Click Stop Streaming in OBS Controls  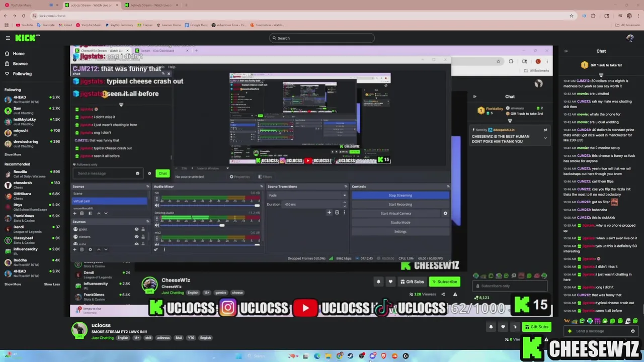(400, 196)
